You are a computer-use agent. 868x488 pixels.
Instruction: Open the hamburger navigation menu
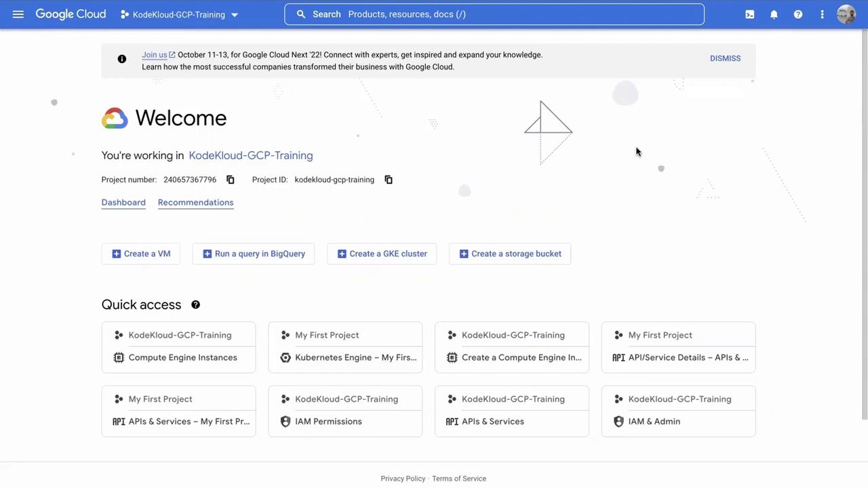18,14
